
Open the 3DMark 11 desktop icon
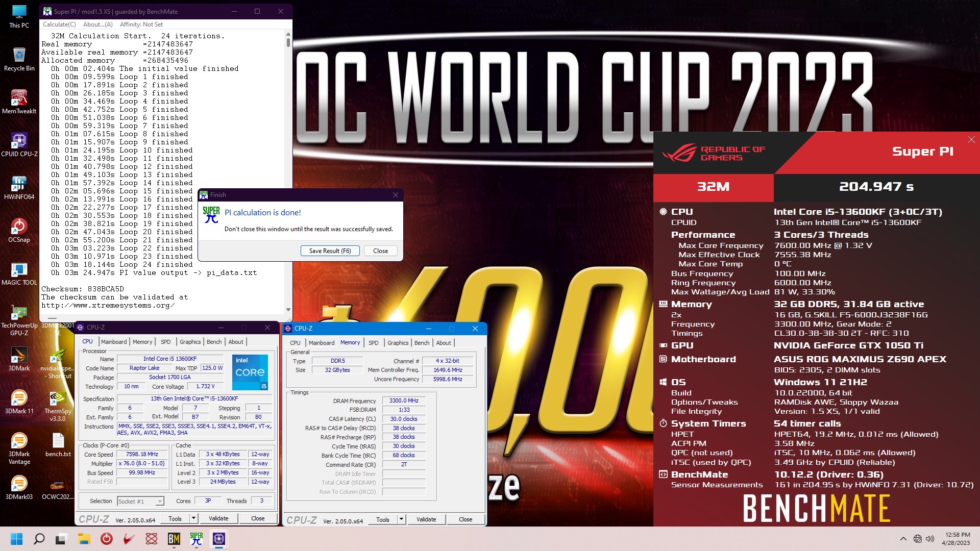tap(19, 402)
